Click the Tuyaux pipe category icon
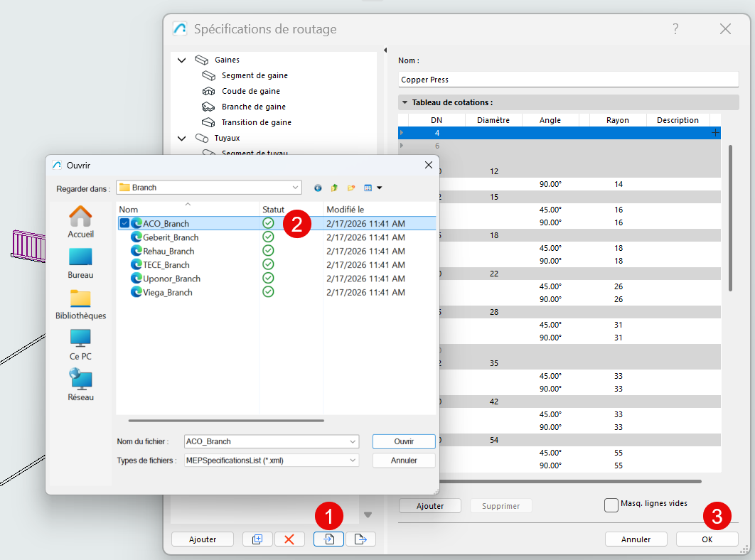This screenshot has height=560, width=755. click(x=201, y=138)
